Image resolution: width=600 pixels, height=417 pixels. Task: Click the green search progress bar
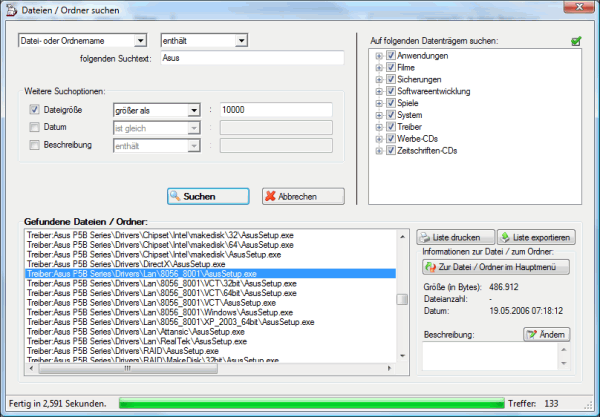[x=311, y=403]
